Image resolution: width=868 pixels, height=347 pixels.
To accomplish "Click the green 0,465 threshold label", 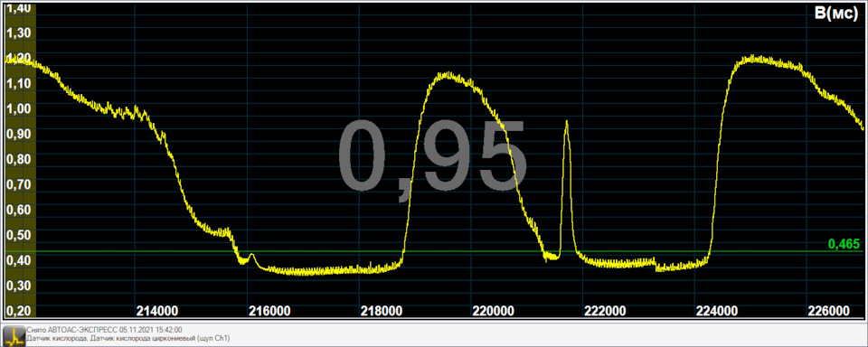I will [844, 243].
